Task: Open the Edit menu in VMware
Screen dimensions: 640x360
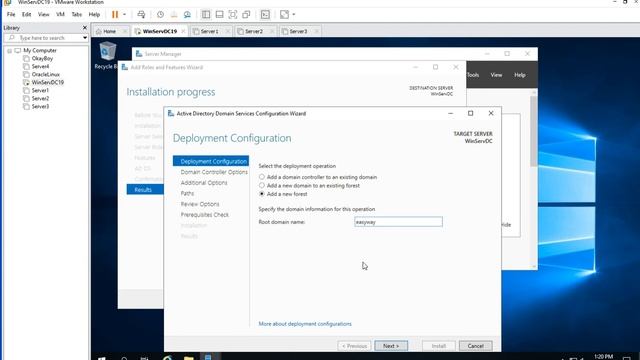Action: click(27, 14)
